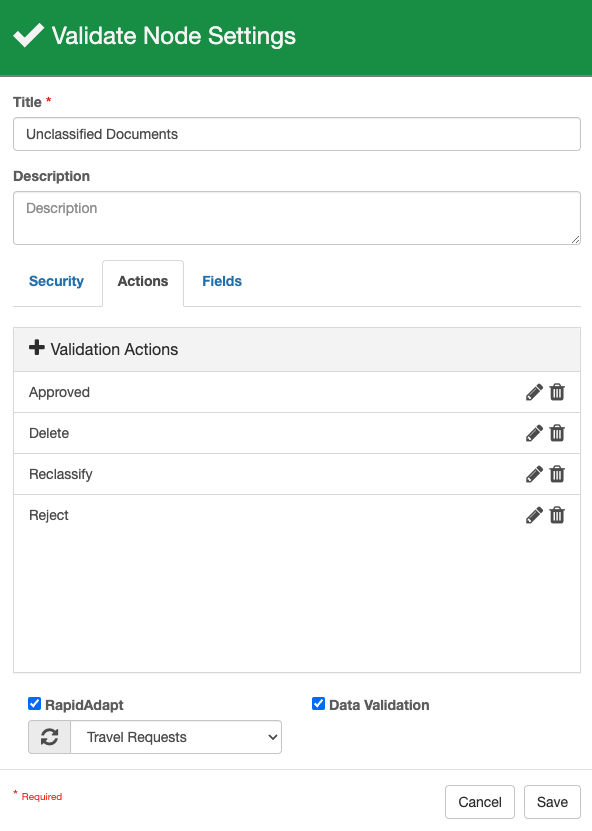Viewport: 592px width, 831px height.
Task: Select the Actions tab
Action: click(x=143, y=281)
